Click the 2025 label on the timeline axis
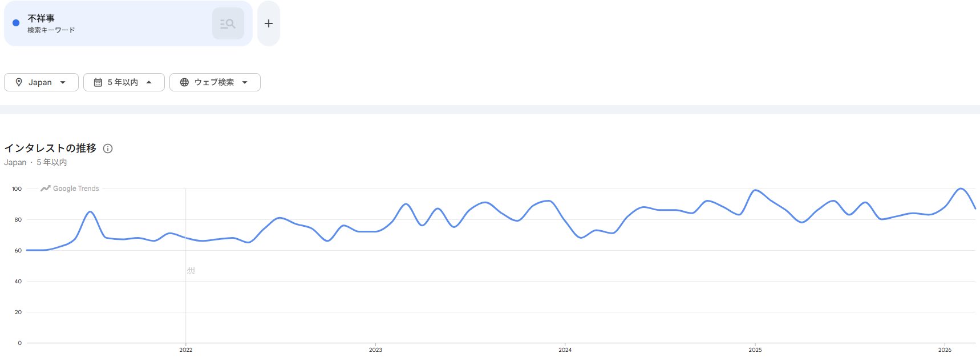 click(755, 350)
